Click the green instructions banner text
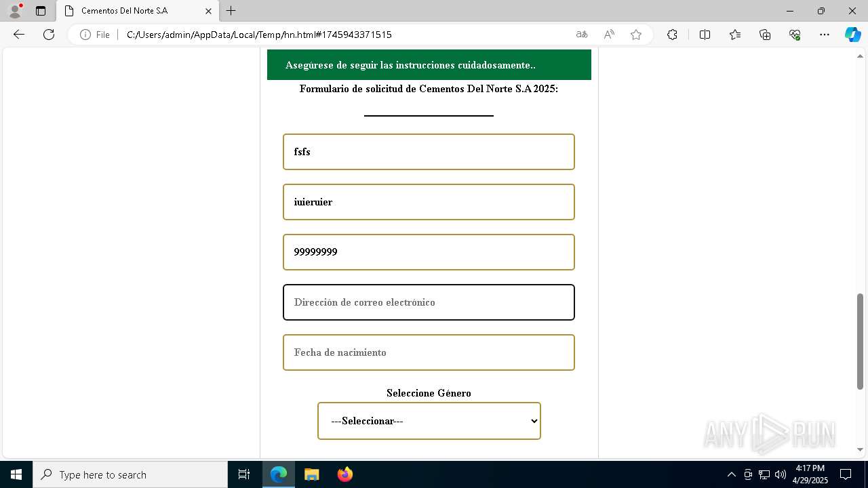Screen dimensions: 868x488 410,65
